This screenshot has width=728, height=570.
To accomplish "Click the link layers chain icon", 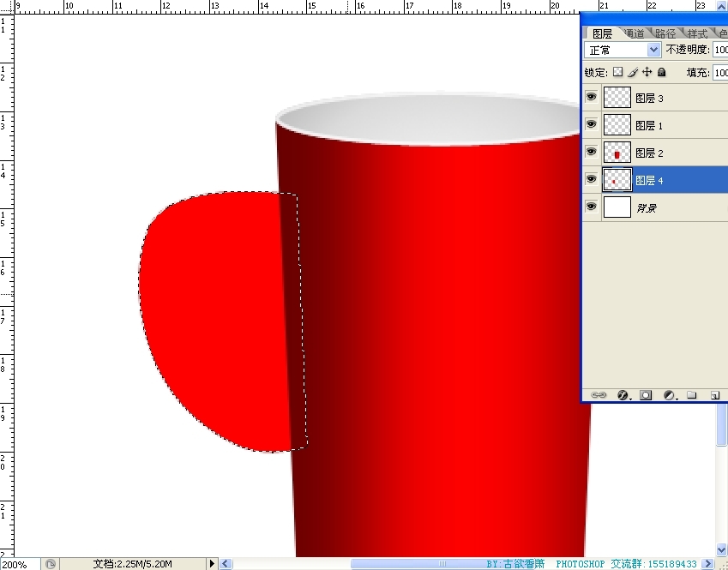I will point(599,395).
